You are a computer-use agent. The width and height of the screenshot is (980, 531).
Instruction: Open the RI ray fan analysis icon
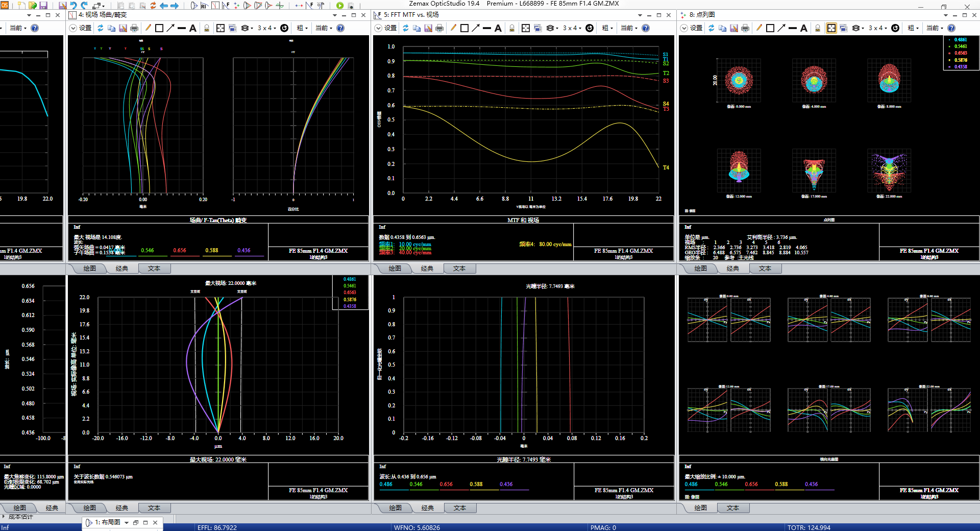point(204,6)
